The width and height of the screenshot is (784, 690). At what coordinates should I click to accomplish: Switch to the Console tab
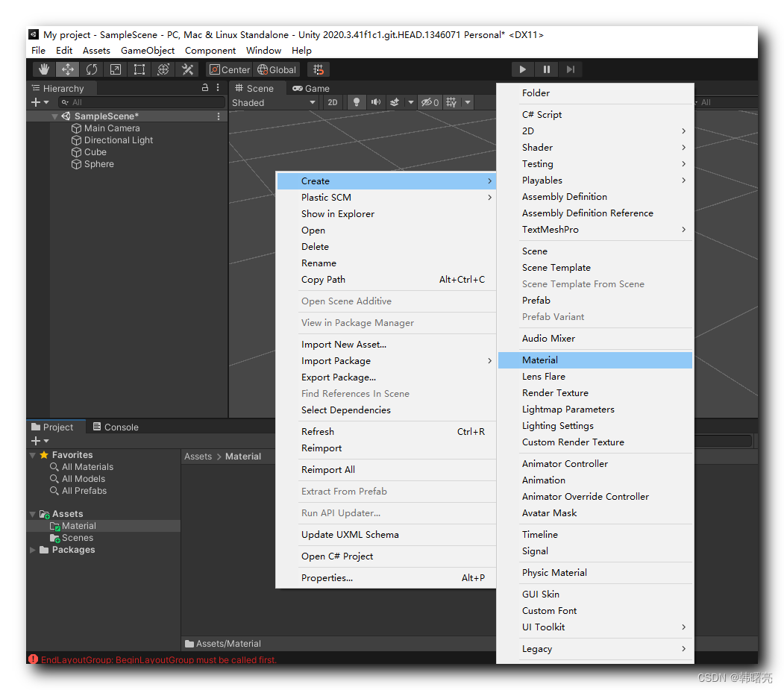[x=116, y=427]
